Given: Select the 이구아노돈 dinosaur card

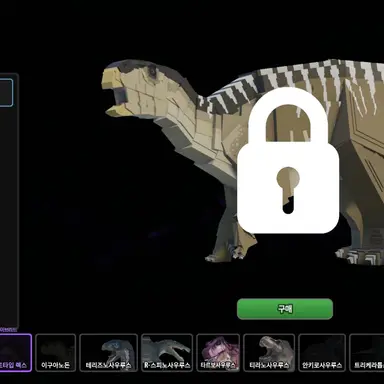Looking at the screenshot, I should [56, 353].
